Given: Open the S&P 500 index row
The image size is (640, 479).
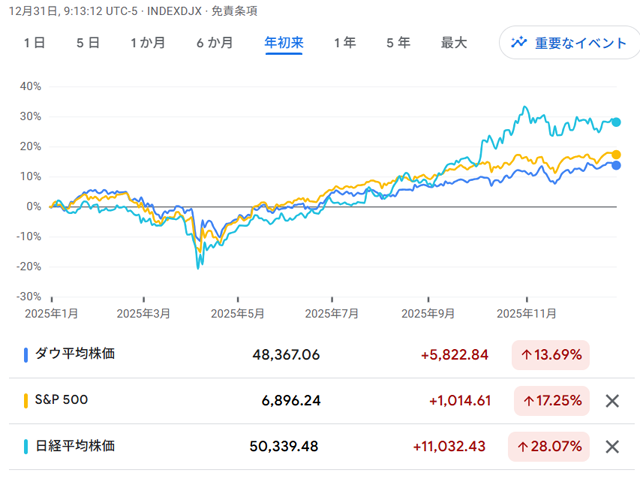Looking at the screenshot, I should coord(62,400).
